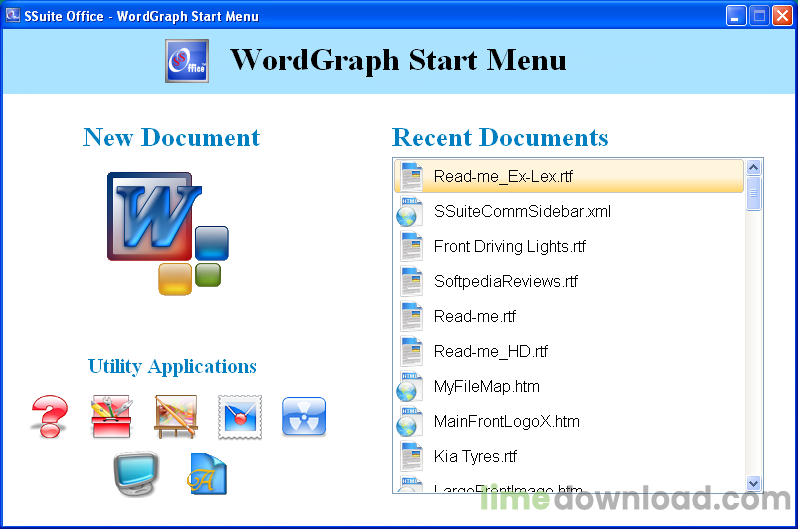
Task: Click the globe icon beside MainFrontLogoX.htm
Action: pos(410,422)
